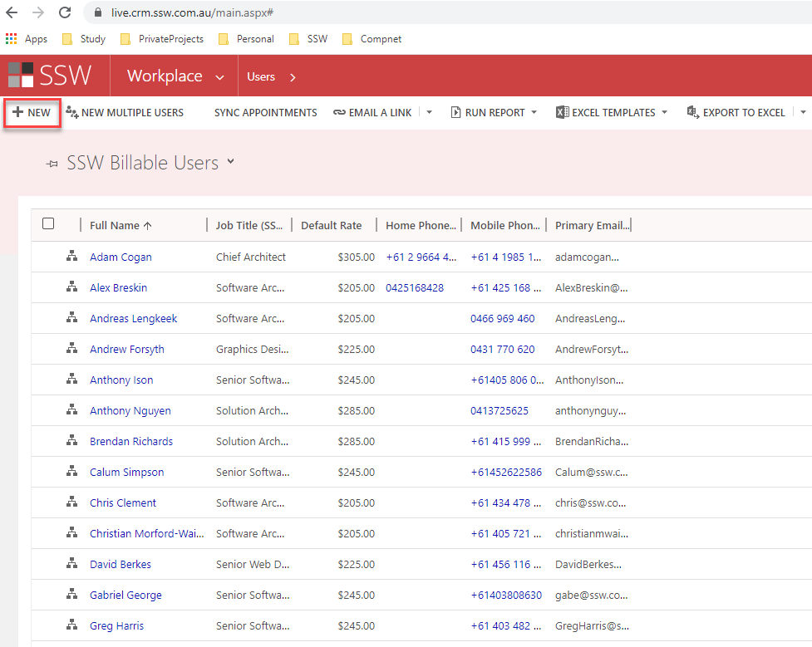Click home phone 0425168428 link
Image resolution: width=812 pixels, height=647 pixels.
(x=415, y=287)
